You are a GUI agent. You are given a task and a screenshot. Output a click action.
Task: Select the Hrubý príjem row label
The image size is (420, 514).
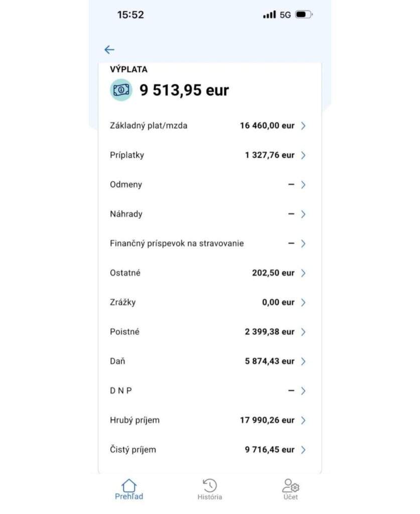tap(134, 420)
